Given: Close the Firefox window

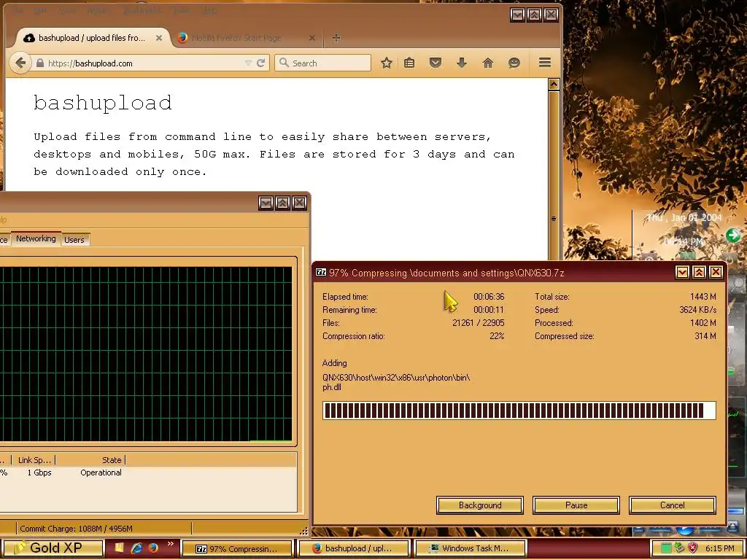Looking at the screenshot, I should [551, 15].
